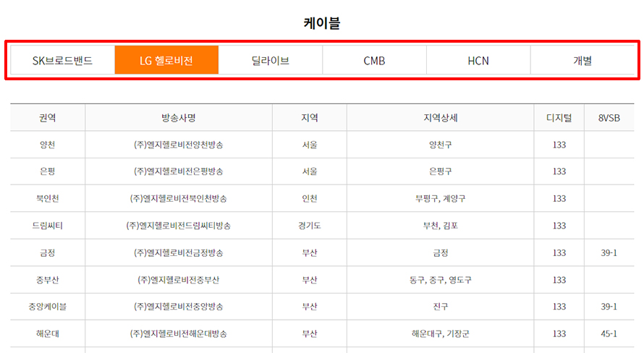Screen dimensions: 644x353
Task: Click (주)엘지헬로비전중부산 broadcaster name
Action: [178, 279]
